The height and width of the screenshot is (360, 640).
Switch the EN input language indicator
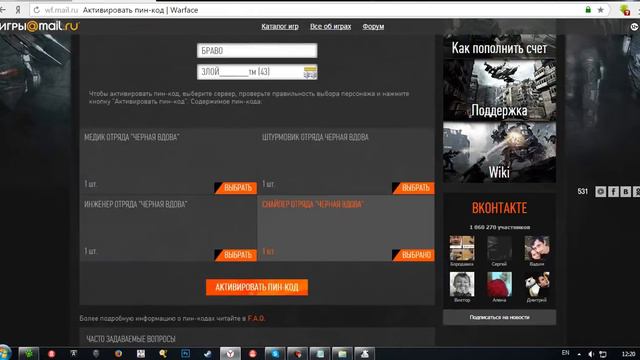point(565,353)
